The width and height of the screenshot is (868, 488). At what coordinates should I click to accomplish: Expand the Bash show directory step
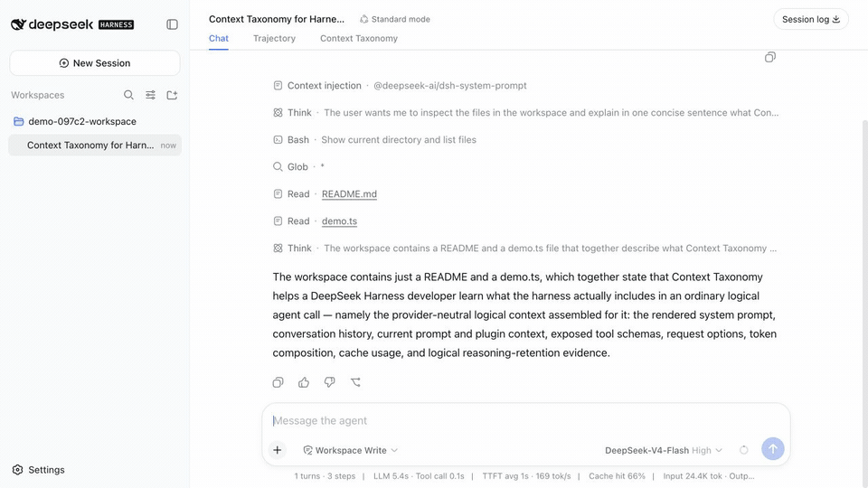tap(374, 139)
